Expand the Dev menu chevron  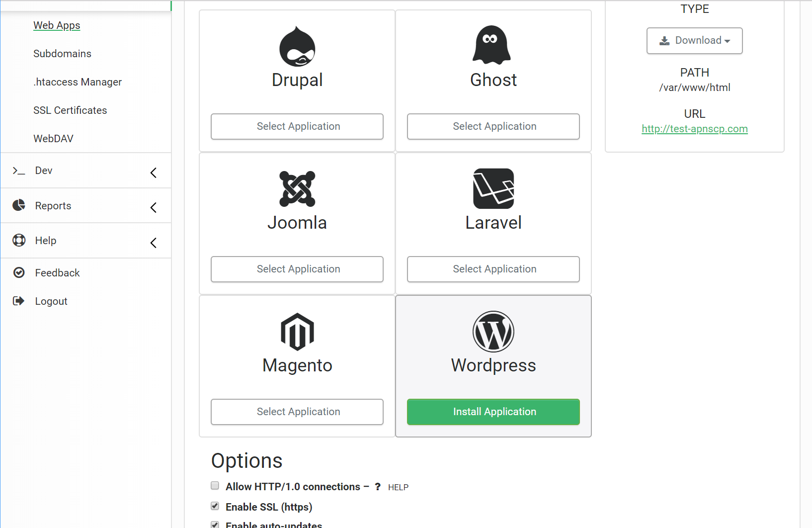(x=154, y=173)
